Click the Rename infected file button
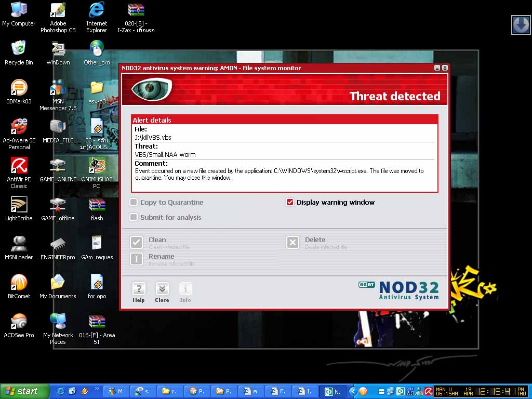 click(137, 259)
